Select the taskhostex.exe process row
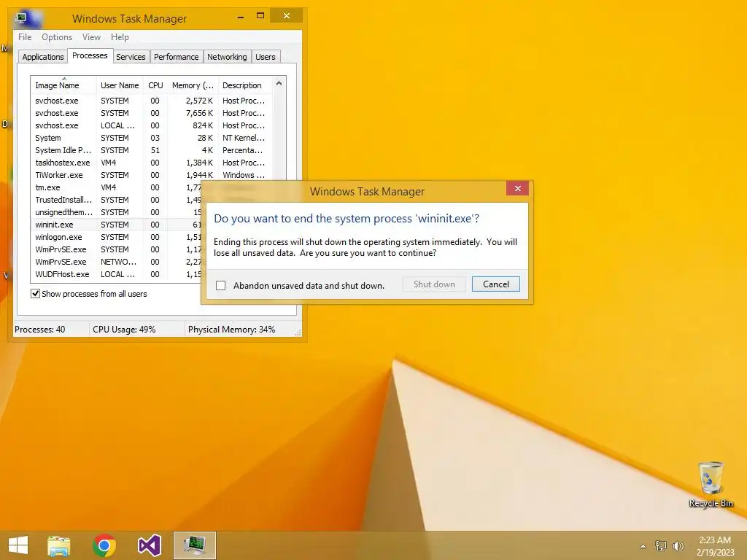This screenshot has height=560, width=747. (152, 163)
